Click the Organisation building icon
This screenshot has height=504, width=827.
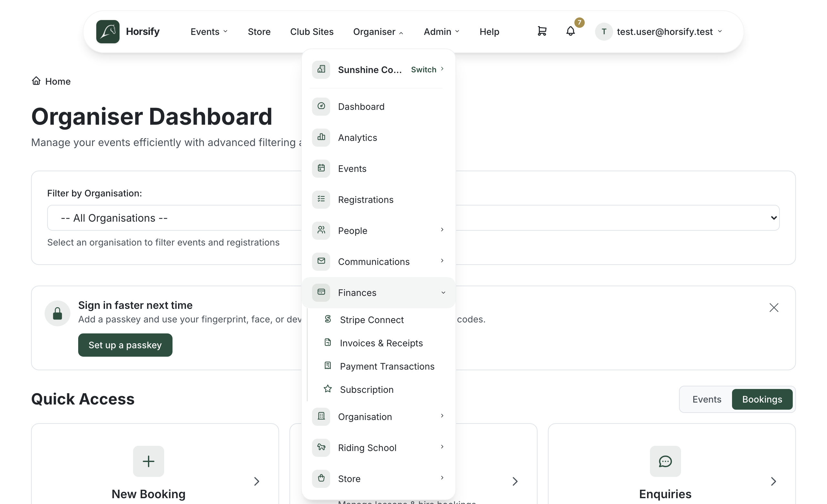coord(321,416)
